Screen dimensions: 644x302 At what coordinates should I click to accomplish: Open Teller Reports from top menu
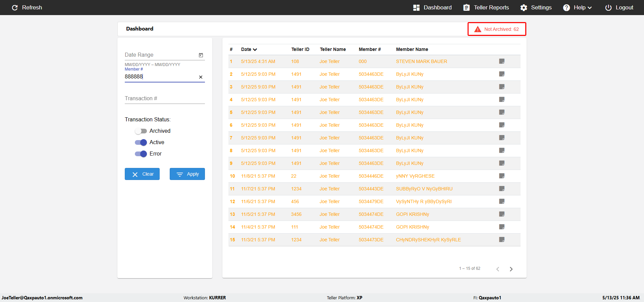click(486, 7)
